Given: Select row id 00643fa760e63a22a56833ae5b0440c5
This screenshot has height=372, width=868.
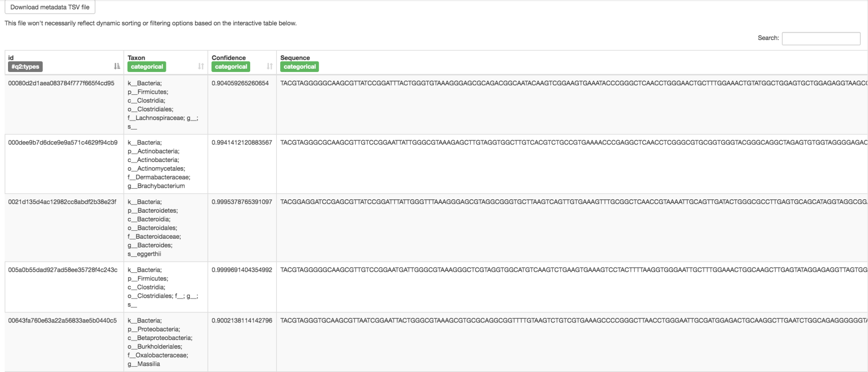Looking at the screenshot, I should [x=62, y=320].
